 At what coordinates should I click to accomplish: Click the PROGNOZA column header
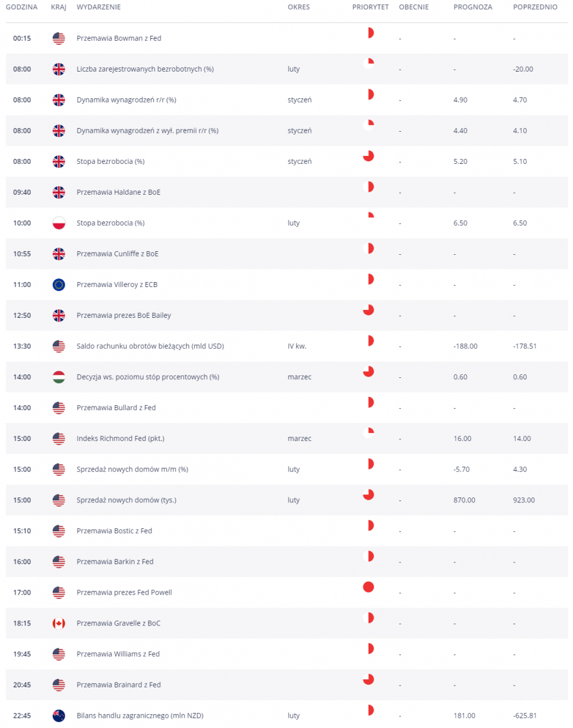pyautogui.click(x=473, y=7)
